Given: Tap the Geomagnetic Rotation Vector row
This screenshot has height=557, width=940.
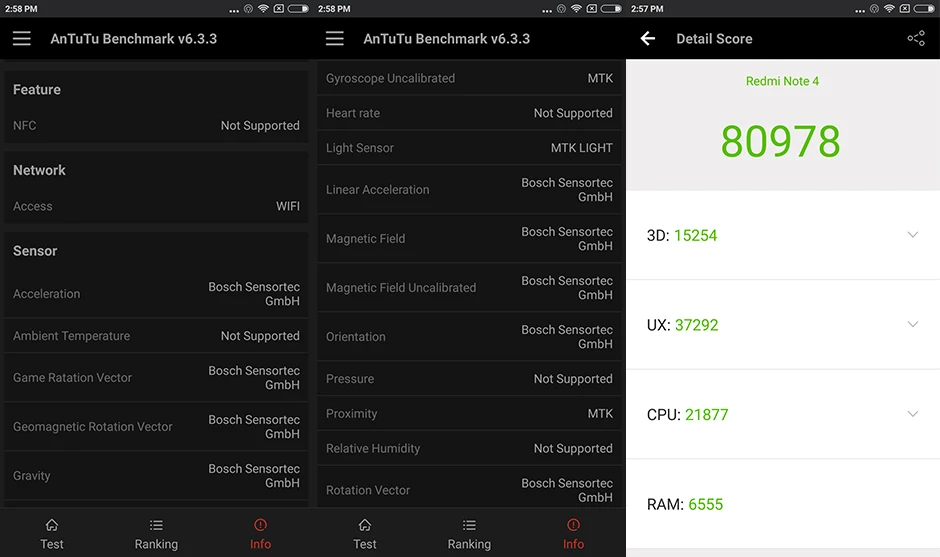Looking at the screenshot, I should coord(156,427).
